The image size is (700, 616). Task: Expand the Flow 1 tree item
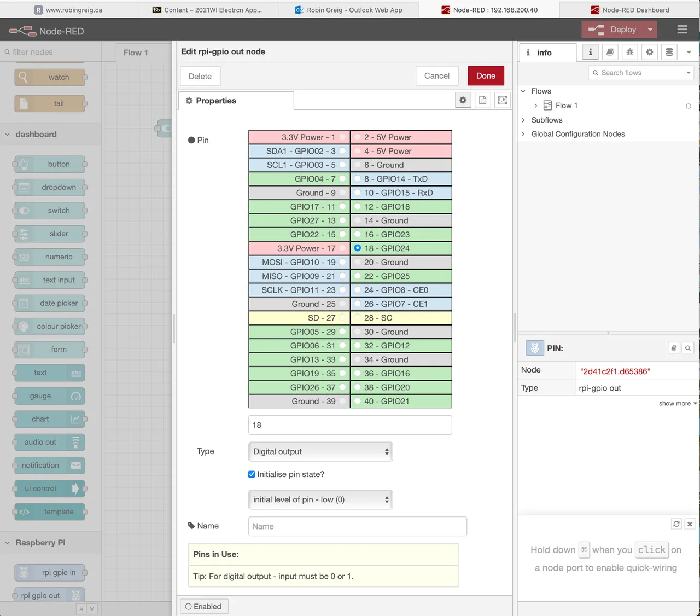(536, 106)
